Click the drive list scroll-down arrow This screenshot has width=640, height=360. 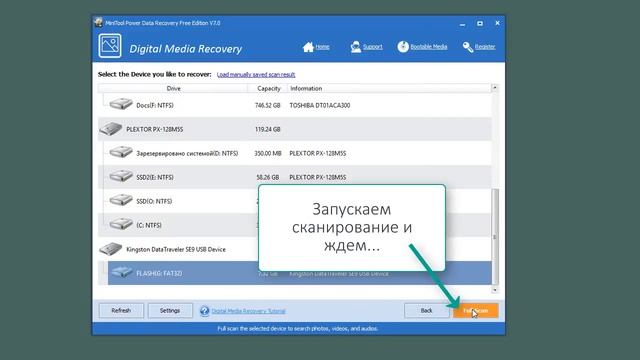pyautogui.click(x=495, y=290)
